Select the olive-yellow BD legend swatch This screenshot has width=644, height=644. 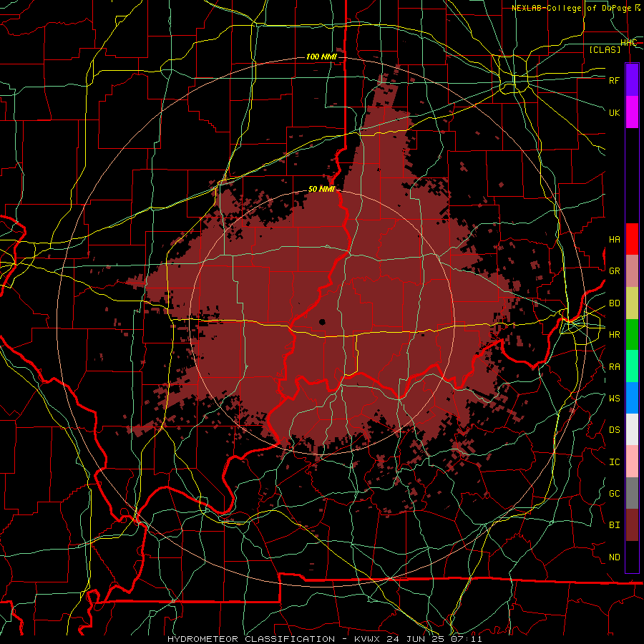(x=632, y=303)
